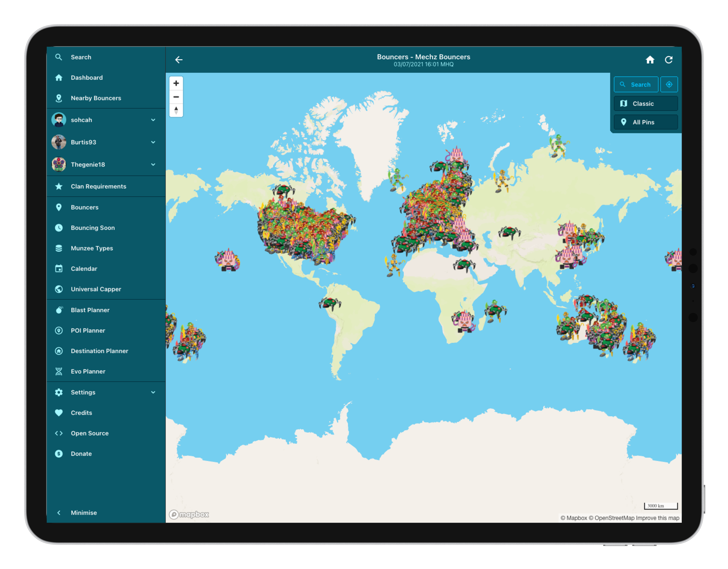Go back using the header arrow
Image resolution: width=728 pixels, height=569 pixels.
tap(179, 60)
